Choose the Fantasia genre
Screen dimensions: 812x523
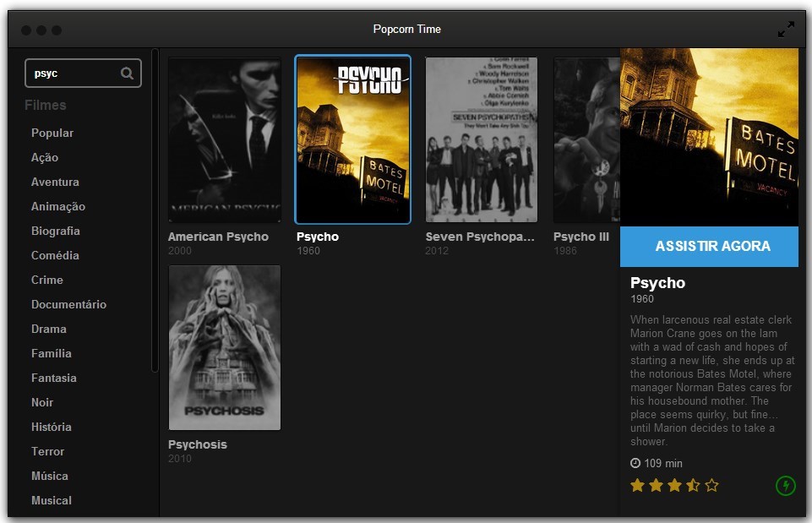54,378
